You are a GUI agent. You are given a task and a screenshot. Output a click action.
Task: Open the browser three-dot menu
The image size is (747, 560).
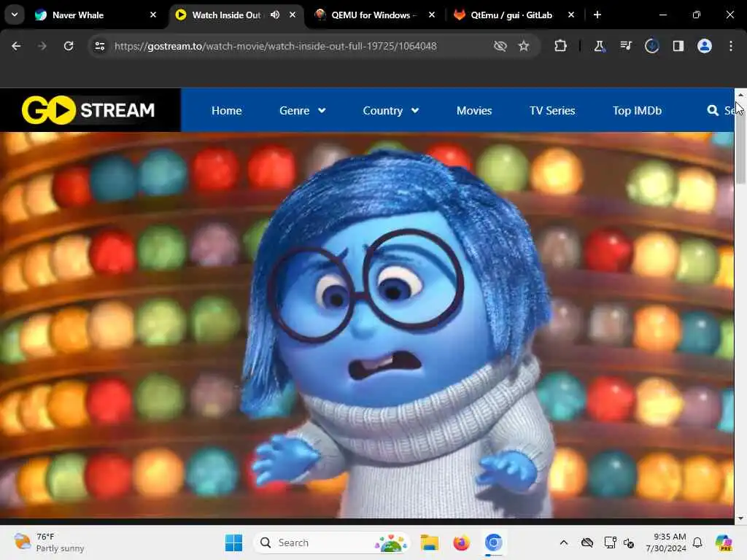coord(731,46)
